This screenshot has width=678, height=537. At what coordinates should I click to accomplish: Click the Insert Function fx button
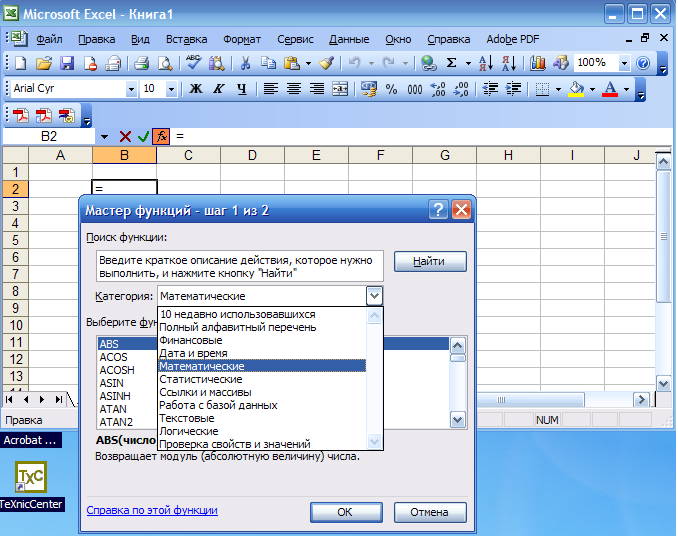click(x=161, y=137)
